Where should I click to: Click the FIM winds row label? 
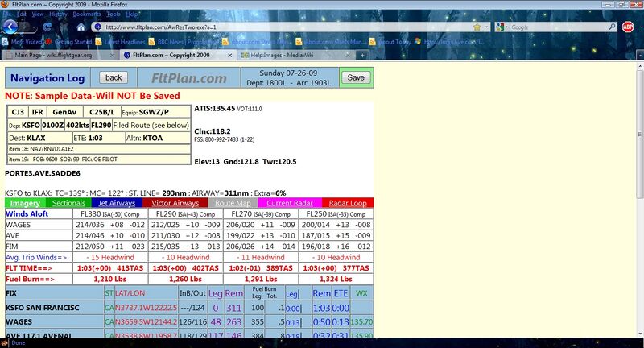tap(12, 246)
